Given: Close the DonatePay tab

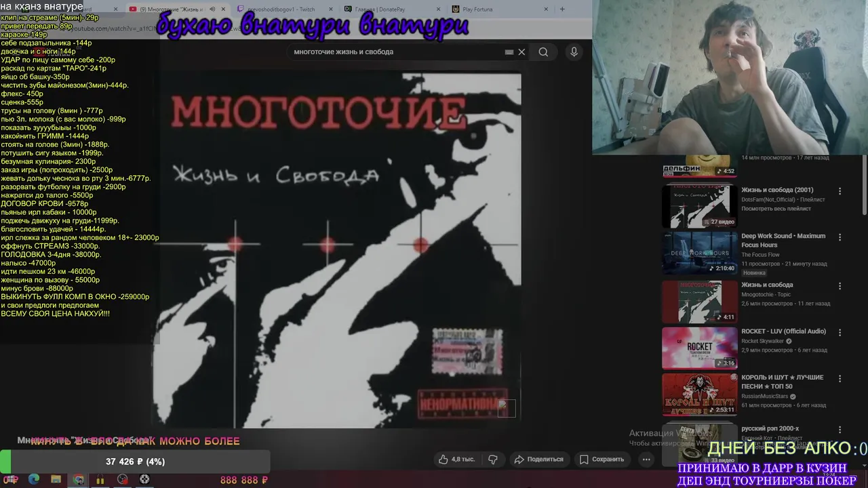Looking at the screenshot, I should pos(438,9).
